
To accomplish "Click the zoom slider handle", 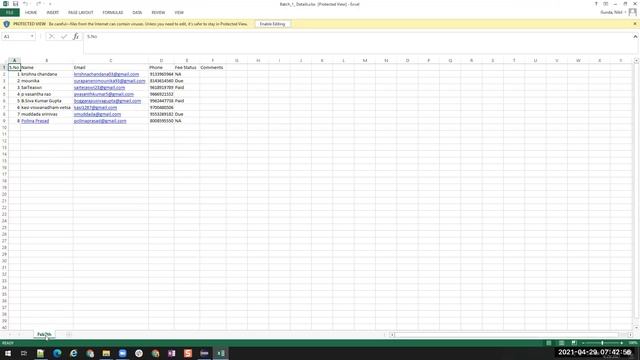I will (x=602, y=343).
